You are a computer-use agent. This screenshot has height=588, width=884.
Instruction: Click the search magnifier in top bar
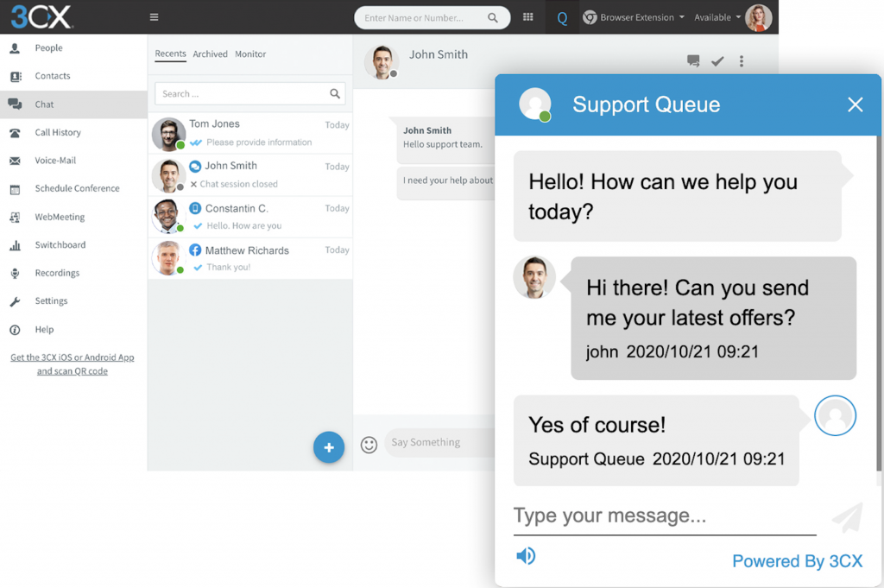point(493,17)
